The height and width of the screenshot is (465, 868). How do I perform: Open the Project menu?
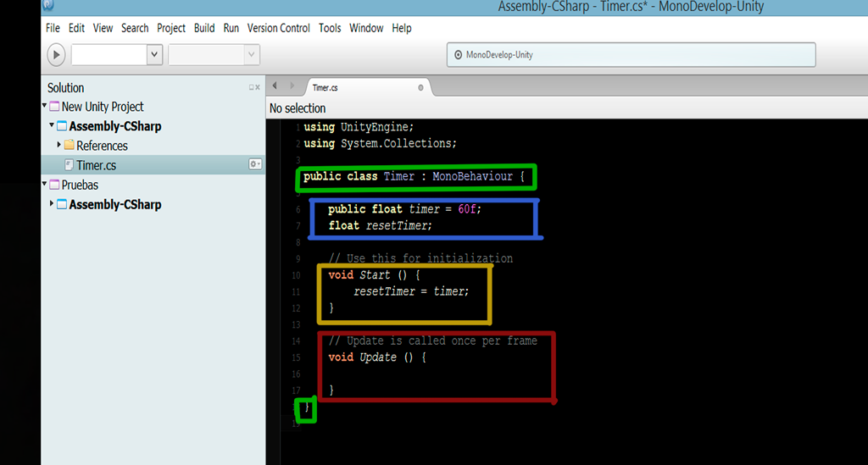(x=171, y=28)
